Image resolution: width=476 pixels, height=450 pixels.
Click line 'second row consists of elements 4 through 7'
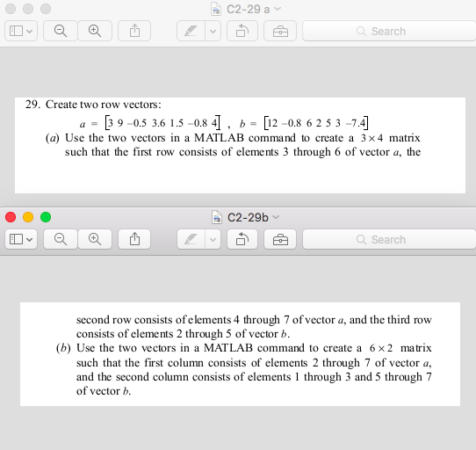(x=183, y=320)
